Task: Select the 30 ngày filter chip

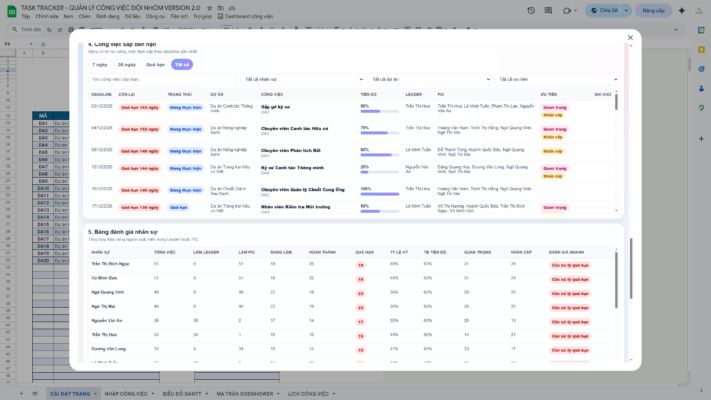Action: (x=127, y=64)
